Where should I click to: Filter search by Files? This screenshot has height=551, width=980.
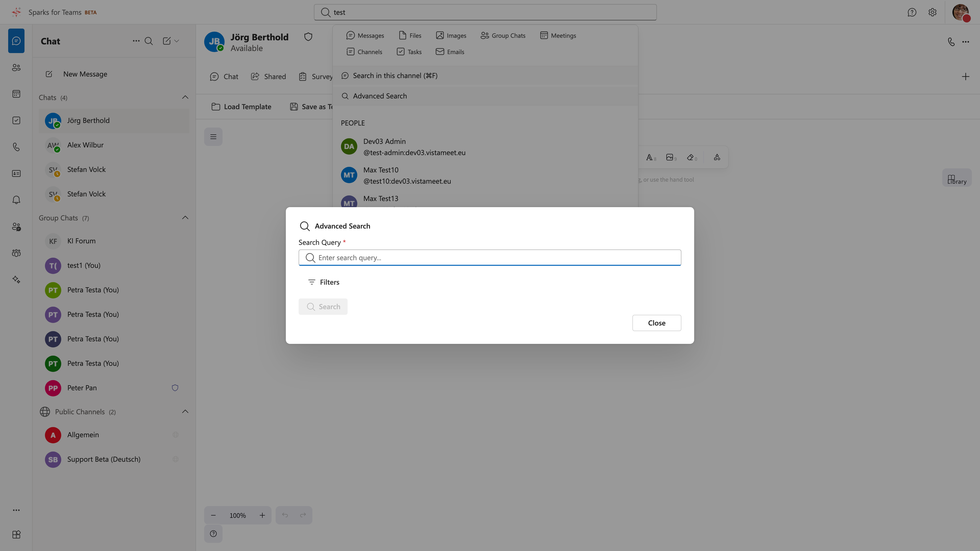click(410, 35)
